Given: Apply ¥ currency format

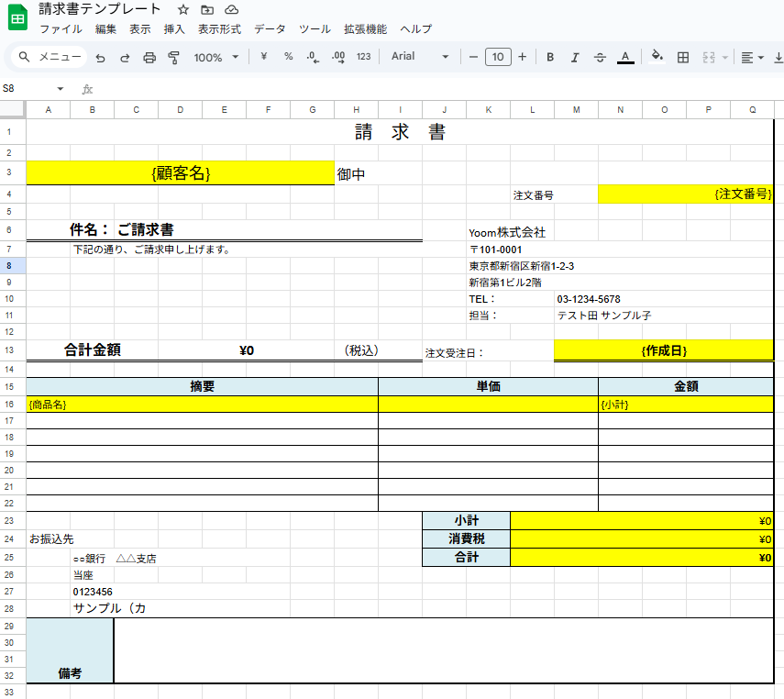Looking at the screenshot, I should (263, 57).
